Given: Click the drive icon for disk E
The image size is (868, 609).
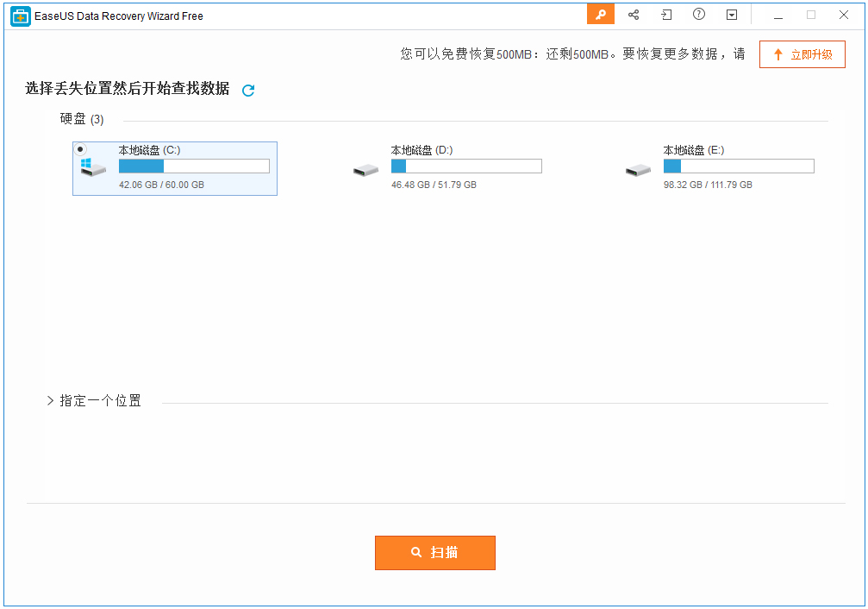Looking at the screenshot, I should [x=638, y=171].
